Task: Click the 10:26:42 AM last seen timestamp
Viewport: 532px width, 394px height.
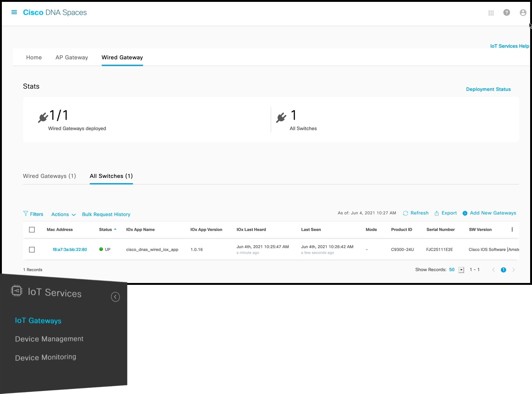Action: pyautogui.click(x=327, y=247)
